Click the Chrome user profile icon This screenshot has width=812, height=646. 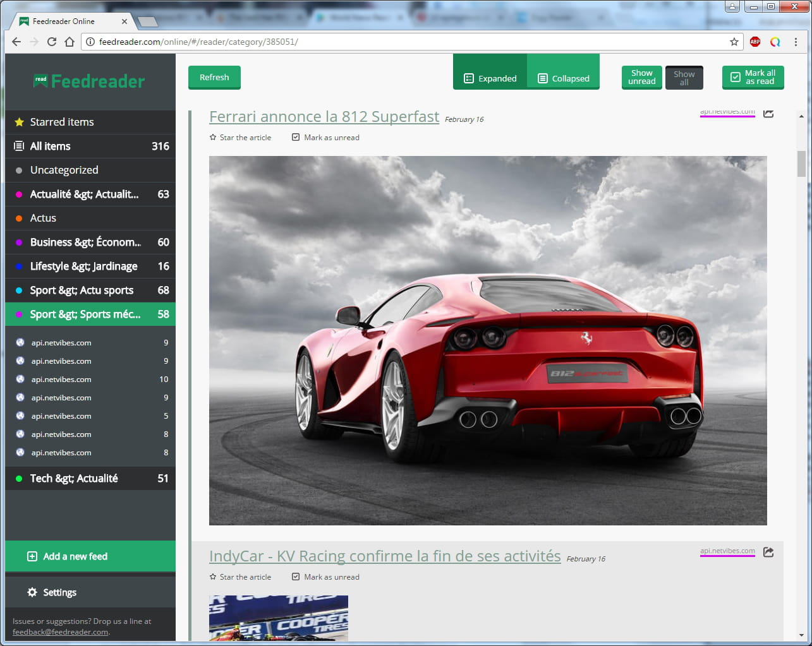pyautogui.click(x=732, y=6)
